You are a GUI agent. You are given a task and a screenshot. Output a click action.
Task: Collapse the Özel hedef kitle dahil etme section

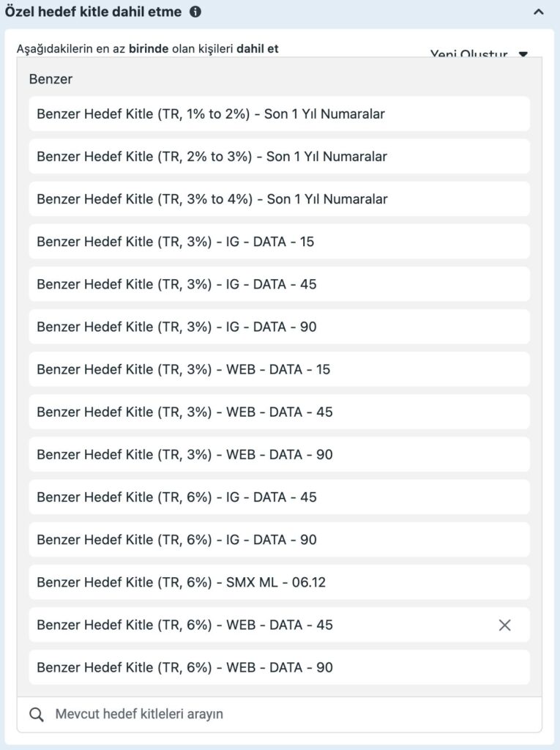point(539,12)
